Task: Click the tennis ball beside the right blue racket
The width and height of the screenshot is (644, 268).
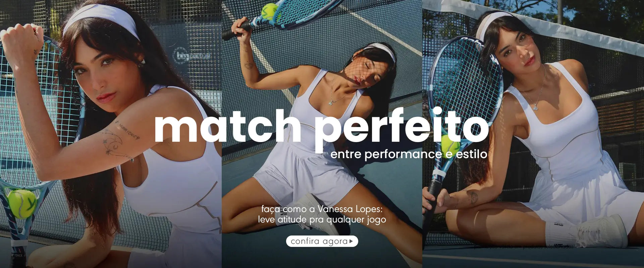Action: point(450,146)
